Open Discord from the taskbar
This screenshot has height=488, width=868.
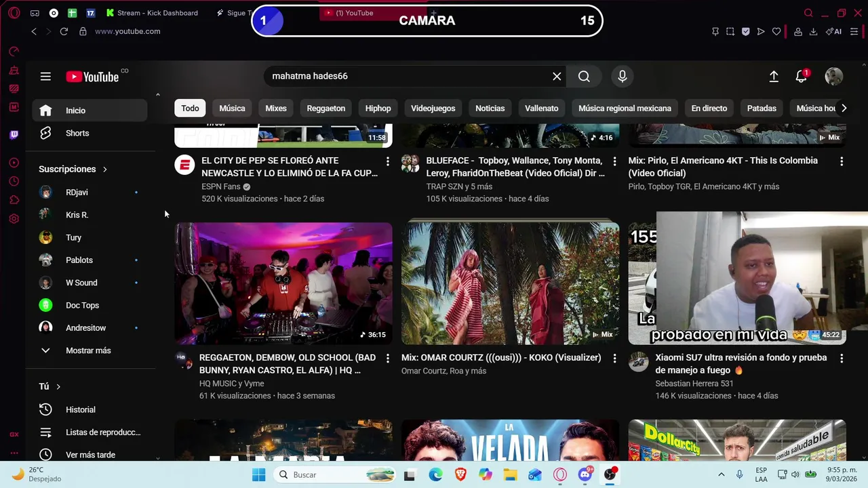(585, 475)
